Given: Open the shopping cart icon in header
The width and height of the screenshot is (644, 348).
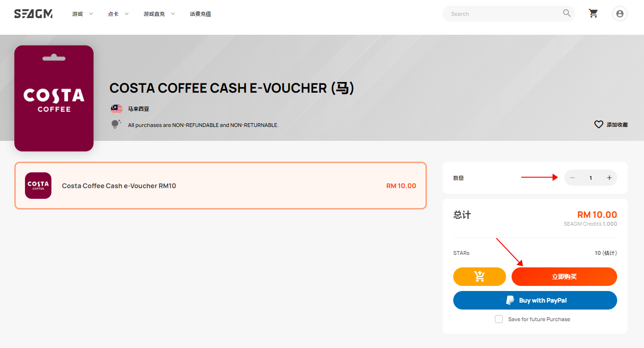Looking at the screenshot, I should 593,13.
